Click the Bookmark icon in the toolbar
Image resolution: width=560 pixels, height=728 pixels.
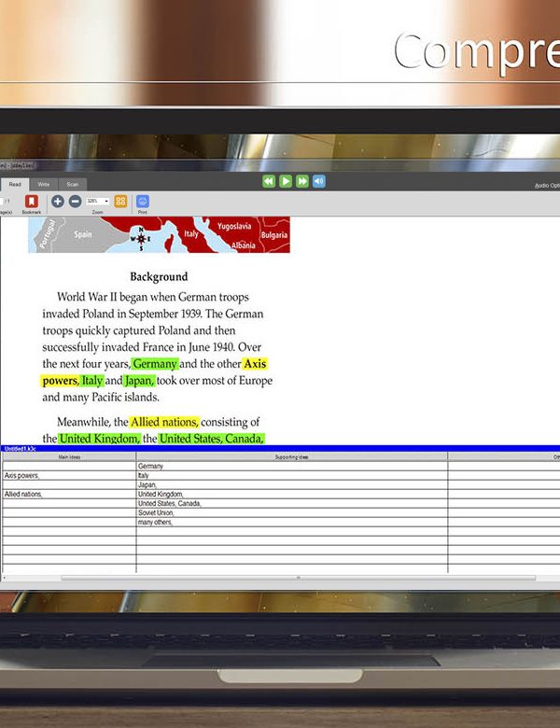[x=31, y=201]
